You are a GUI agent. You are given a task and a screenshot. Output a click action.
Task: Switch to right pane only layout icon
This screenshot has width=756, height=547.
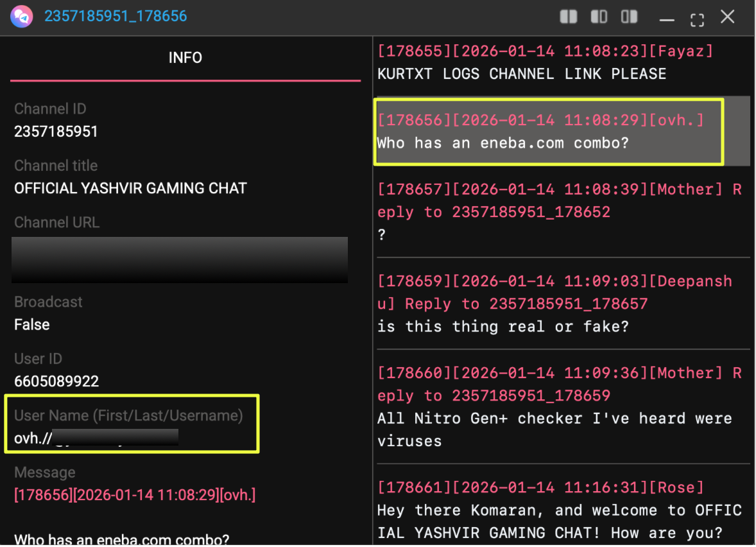tap(629, 17)
